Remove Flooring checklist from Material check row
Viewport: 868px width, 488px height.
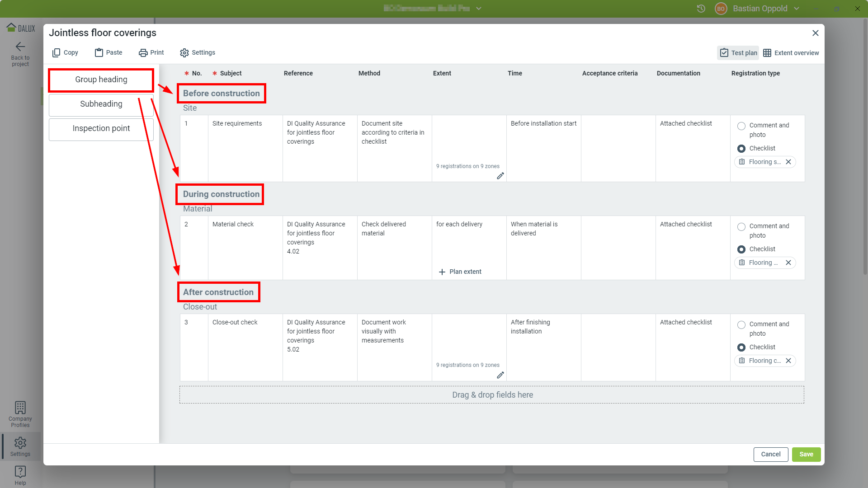pyautogui.click(x=788, y=263)
